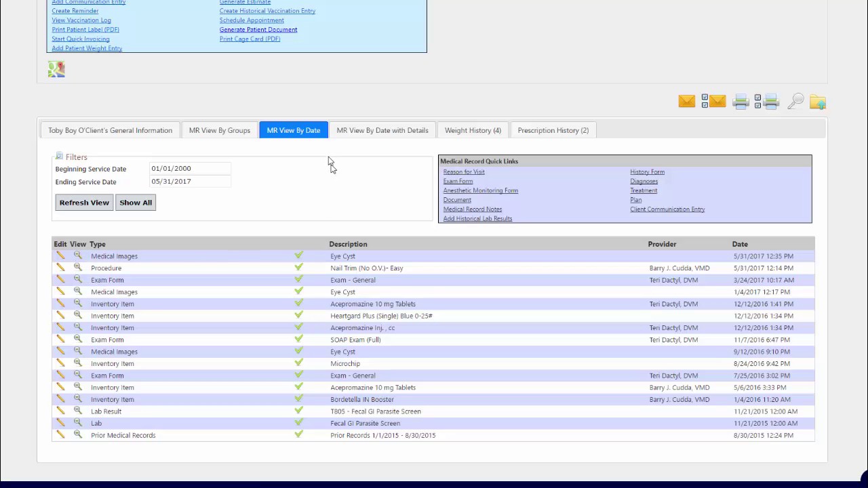Click the Show All button
Screen dimensions: 868x488
[136, 203]
